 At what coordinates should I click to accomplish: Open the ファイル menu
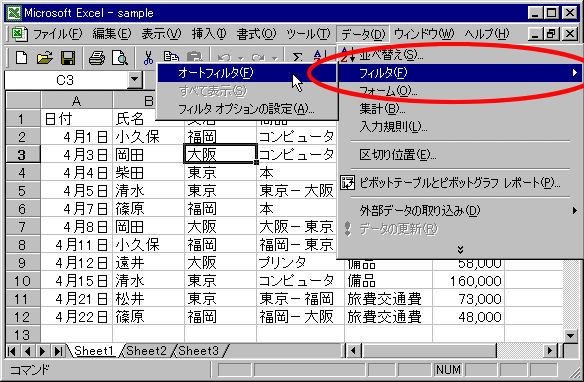(x=57, y=34)
